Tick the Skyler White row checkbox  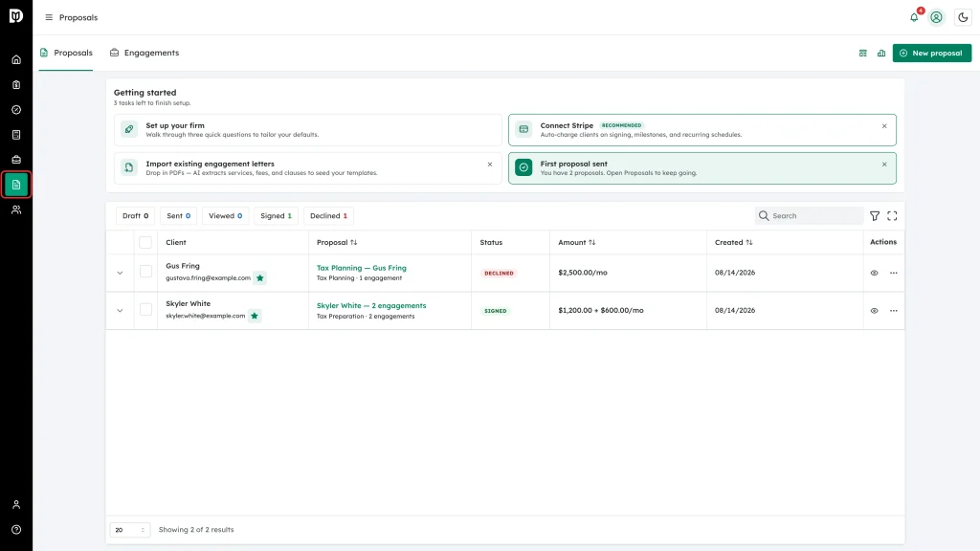(x=145, y=309)
